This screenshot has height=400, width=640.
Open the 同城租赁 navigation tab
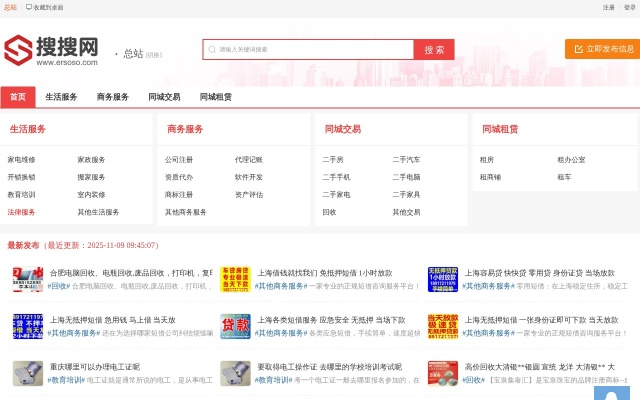tap(216, 97)
